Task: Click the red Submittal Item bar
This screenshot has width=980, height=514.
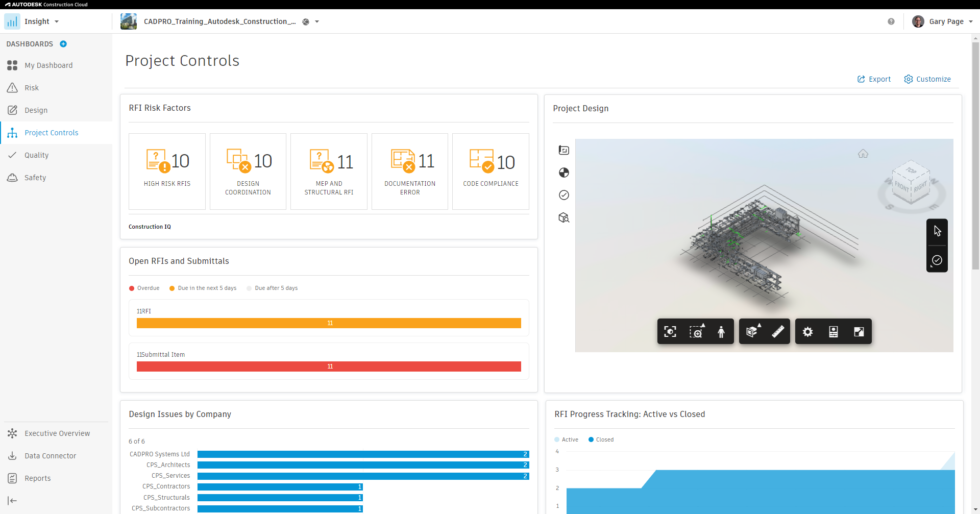Action: (x=329, y=366)
